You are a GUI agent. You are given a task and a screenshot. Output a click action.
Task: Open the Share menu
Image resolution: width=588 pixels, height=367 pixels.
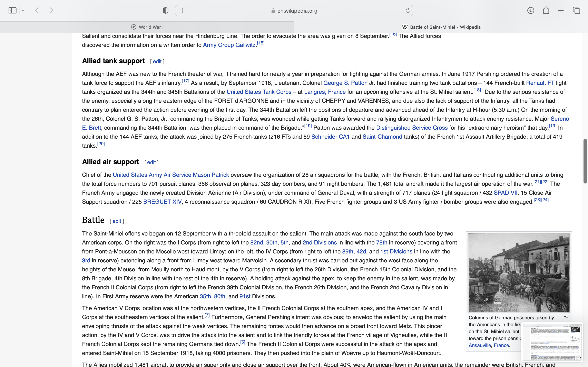[546, 10]
